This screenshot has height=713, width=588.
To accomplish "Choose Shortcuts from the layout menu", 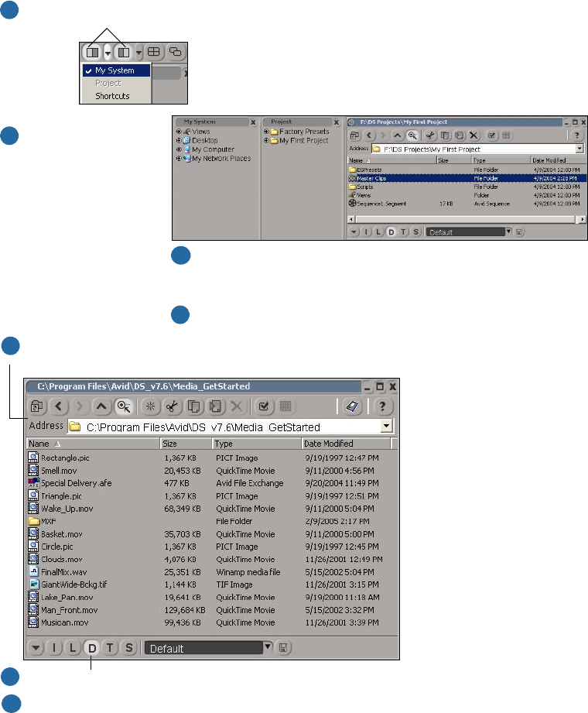I will click(116, 96).
